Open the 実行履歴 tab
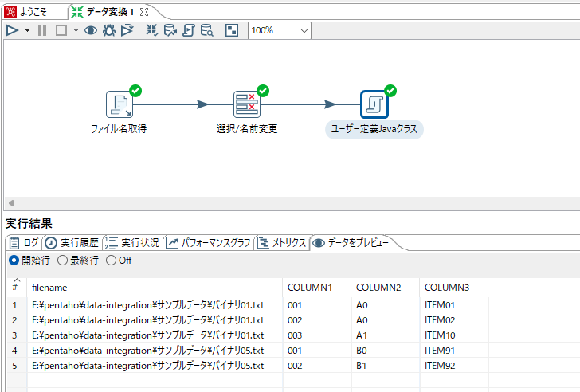This screenshot has width=580, height=392. [72, 243]
